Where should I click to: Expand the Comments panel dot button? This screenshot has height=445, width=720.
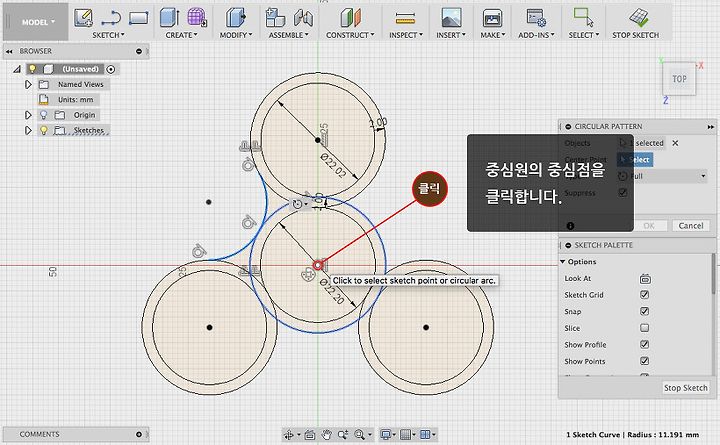(x=139, y=434)
